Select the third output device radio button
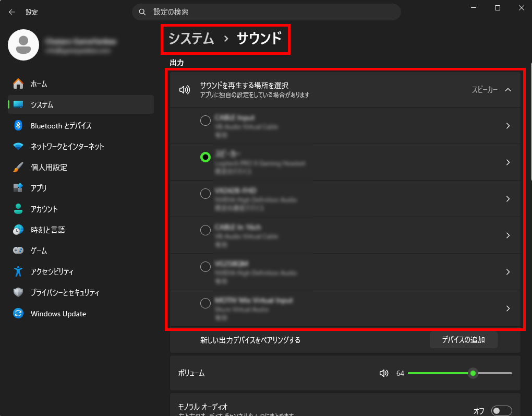Screen dimensions: 532x416 click(205, 194)
